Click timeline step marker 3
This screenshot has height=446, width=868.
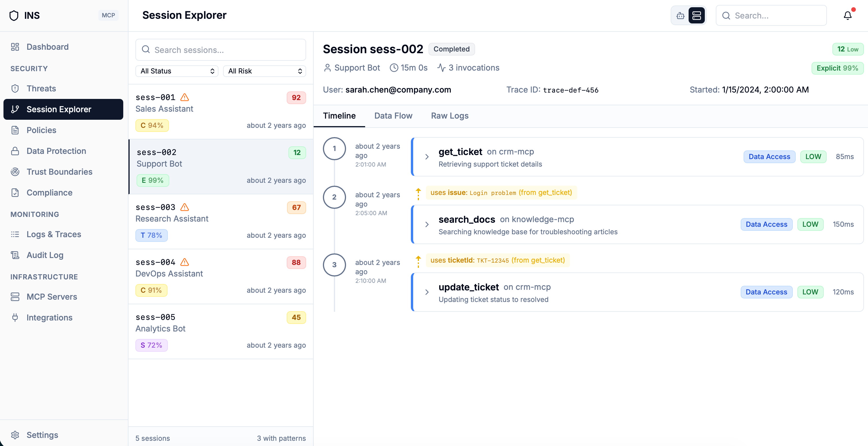(334, 265)
